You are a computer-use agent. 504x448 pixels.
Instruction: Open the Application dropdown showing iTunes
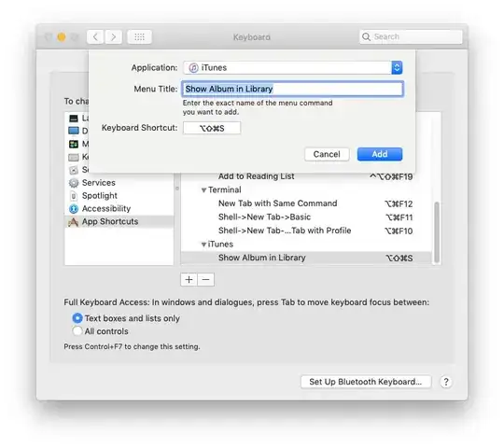tap(293, 67)
